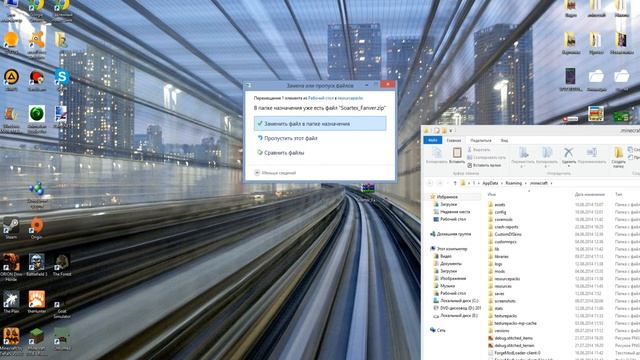The width and height of the screenshot is (640, 360).
Task: Switch to Home ribbon tab in Explorer
Action: (x=453, y=140)
